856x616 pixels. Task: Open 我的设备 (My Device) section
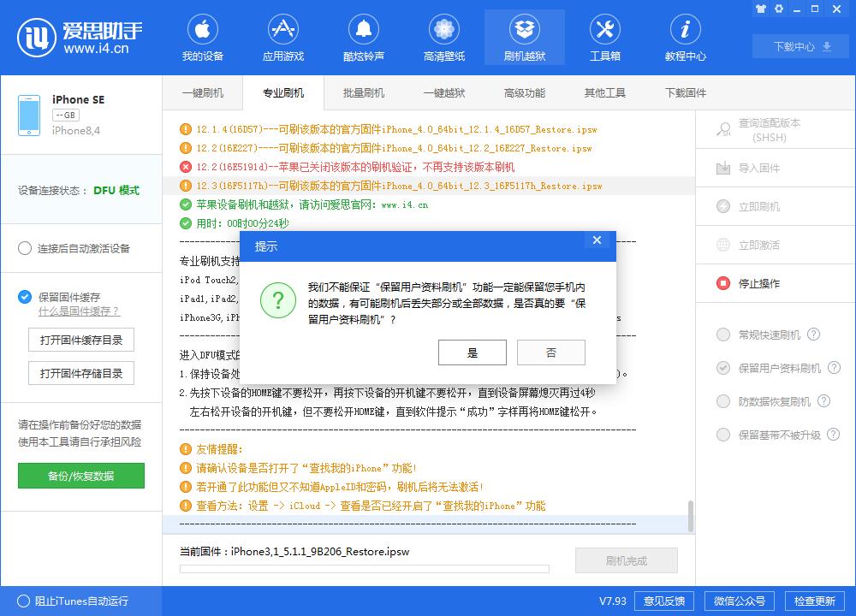[203, 38]
